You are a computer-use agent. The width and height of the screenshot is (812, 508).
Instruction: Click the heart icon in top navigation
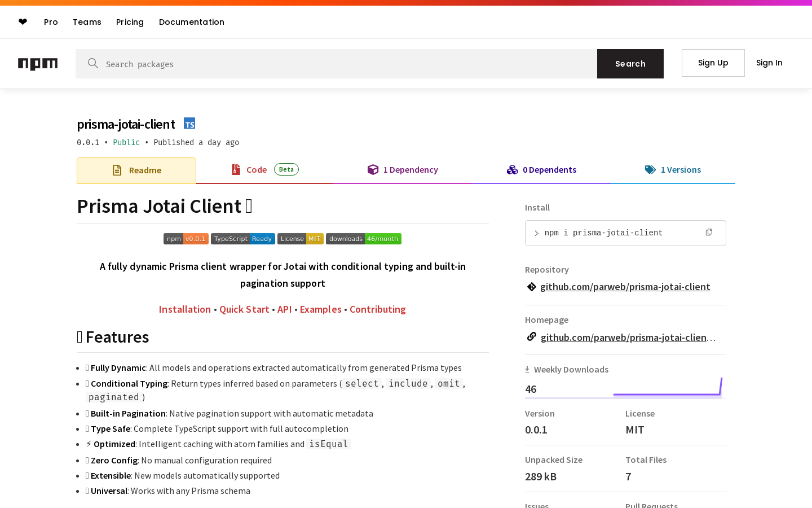coord(23,22)
